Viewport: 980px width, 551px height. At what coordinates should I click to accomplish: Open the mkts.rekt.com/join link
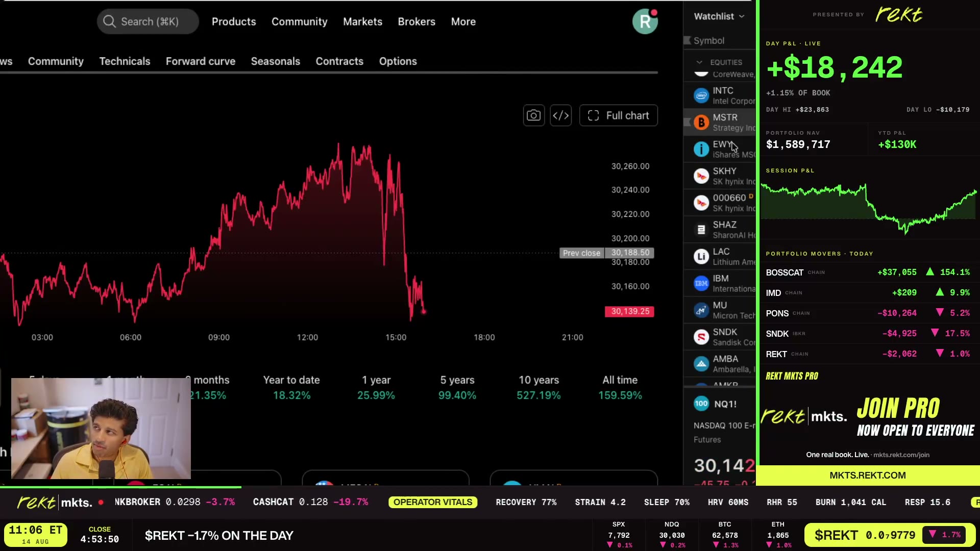point(901,455)
